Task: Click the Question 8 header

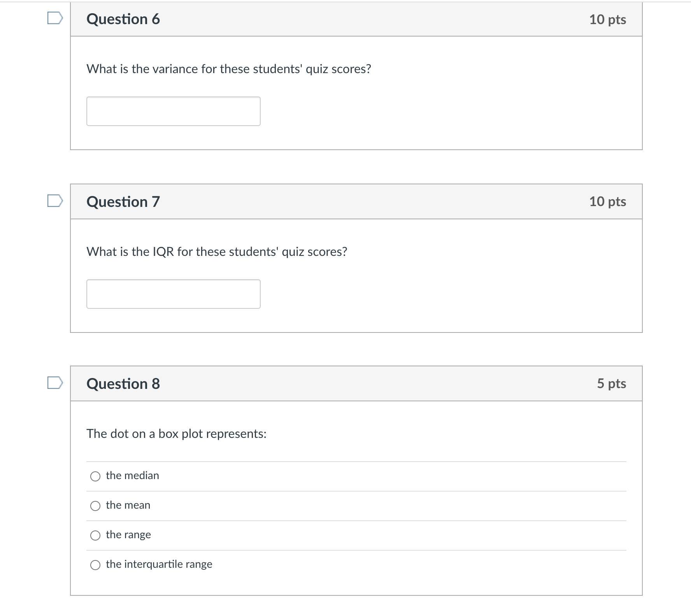Action: [123, 383]
